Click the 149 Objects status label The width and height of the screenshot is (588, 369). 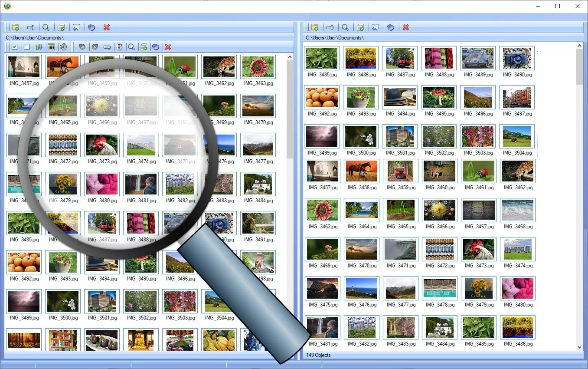coord(318,355)
